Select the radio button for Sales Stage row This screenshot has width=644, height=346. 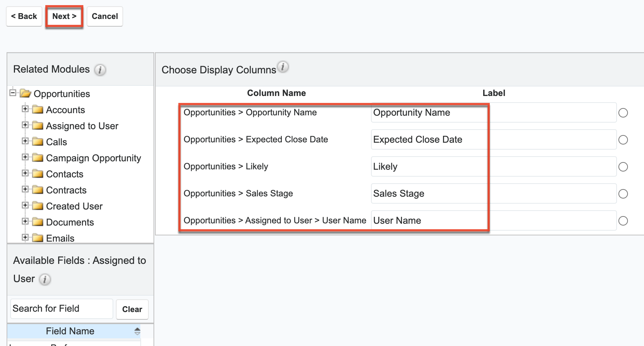click(x=623, y=194)
